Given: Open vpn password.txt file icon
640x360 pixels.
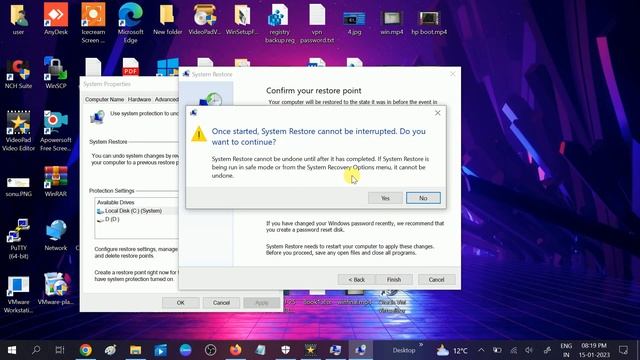Looking at the screenshot, I should click(317, 23).
